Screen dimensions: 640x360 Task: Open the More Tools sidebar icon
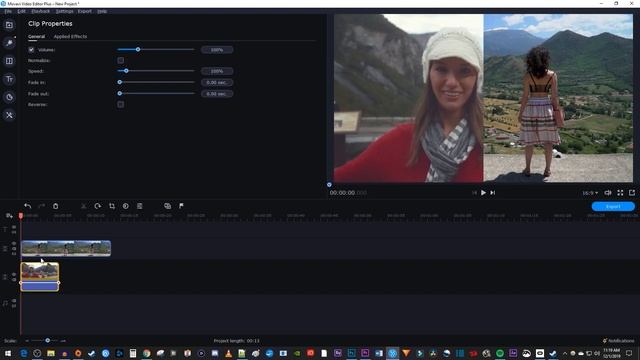coord(9,115)
